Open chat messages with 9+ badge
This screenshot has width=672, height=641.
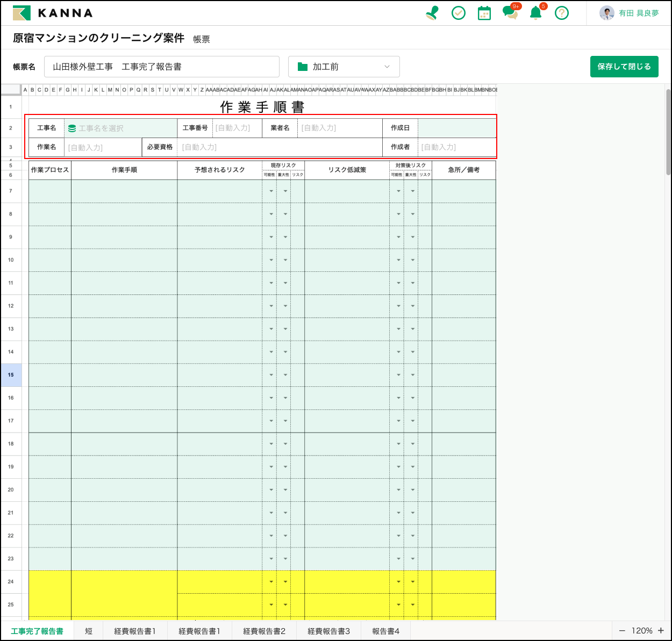click(x=510, y=13)
